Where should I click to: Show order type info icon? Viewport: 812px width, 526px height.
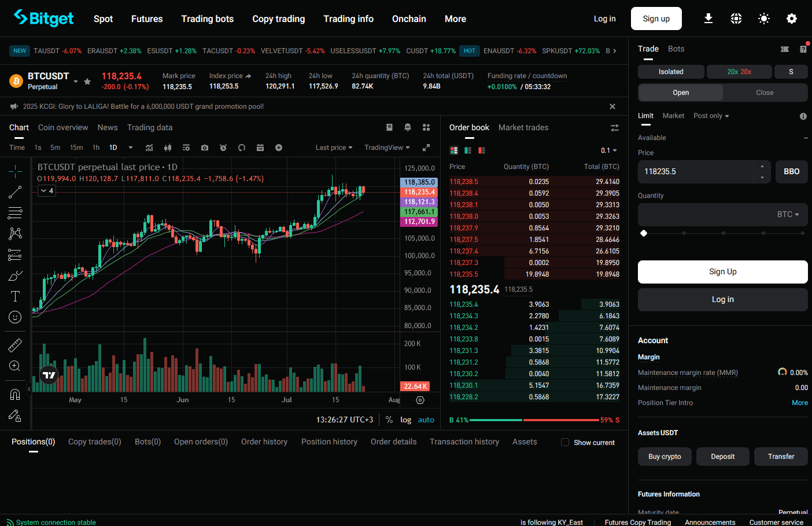coord(803,116)
